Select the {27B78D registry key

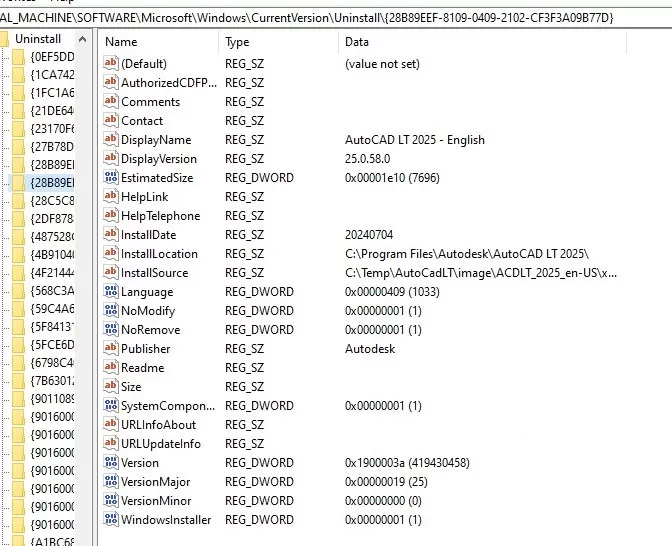52,147
